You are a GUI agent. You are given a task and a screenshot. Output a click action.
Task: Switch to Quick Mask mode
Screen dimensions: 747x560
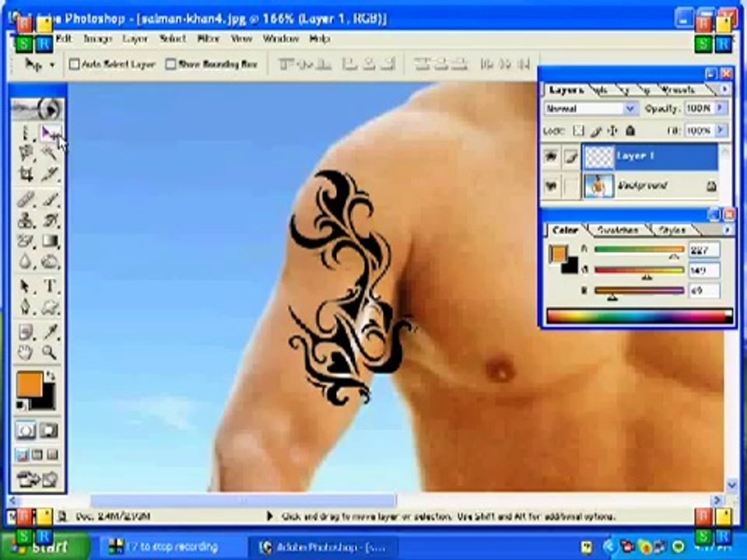click(49, 430)
